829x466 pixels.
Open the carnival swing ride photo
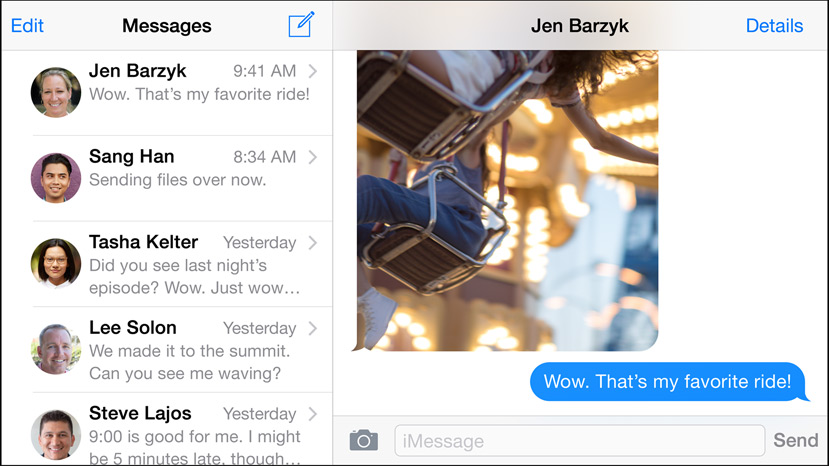[x=507, y=200]
